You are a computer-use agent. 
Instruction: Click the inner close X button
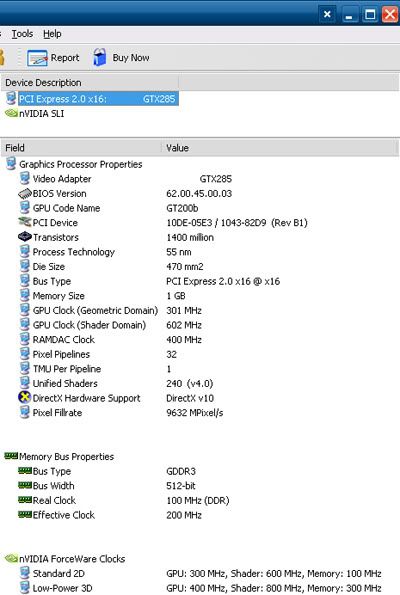coord(327,14)
